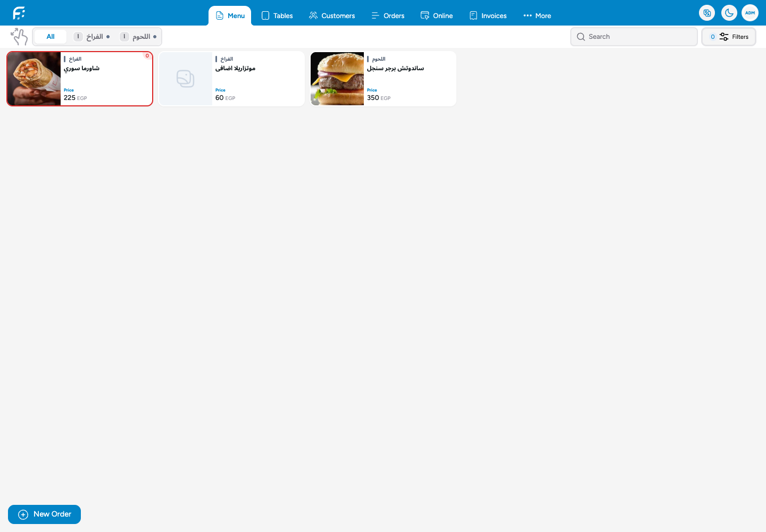
Task: Open the language translation switcher icon
Action: point(707,13)
